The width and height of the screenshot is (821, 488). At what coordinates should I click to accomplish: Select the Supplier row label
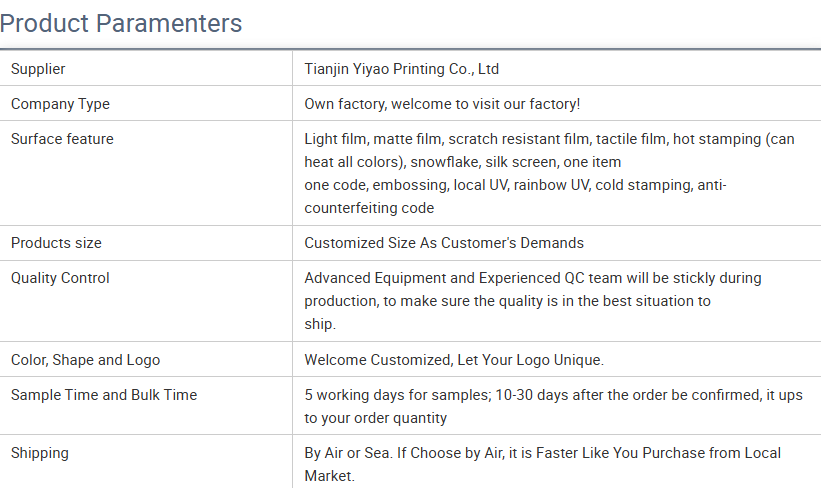pos(38,69)
